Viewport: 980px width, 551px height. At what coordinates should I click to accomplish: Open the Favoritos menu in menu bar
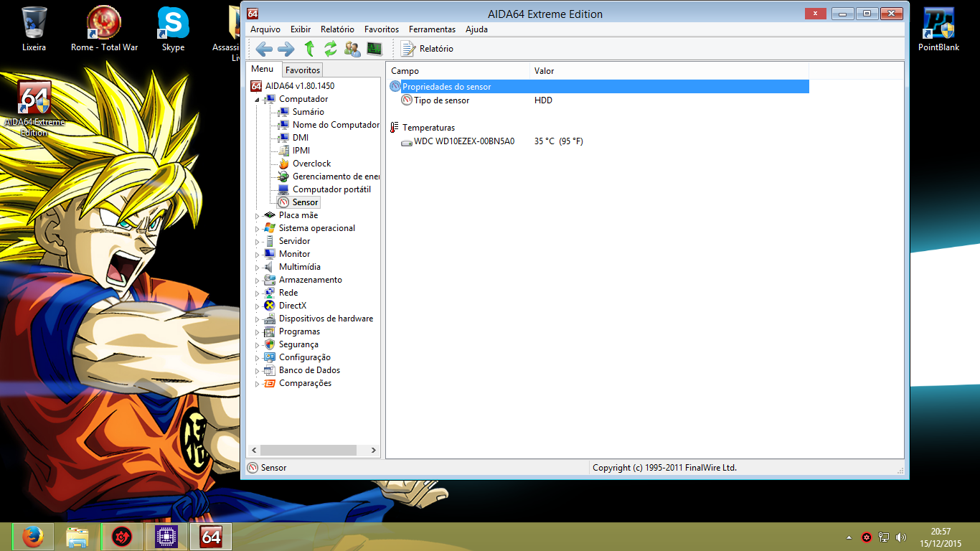pyautogui.click(x=382, y=29)
